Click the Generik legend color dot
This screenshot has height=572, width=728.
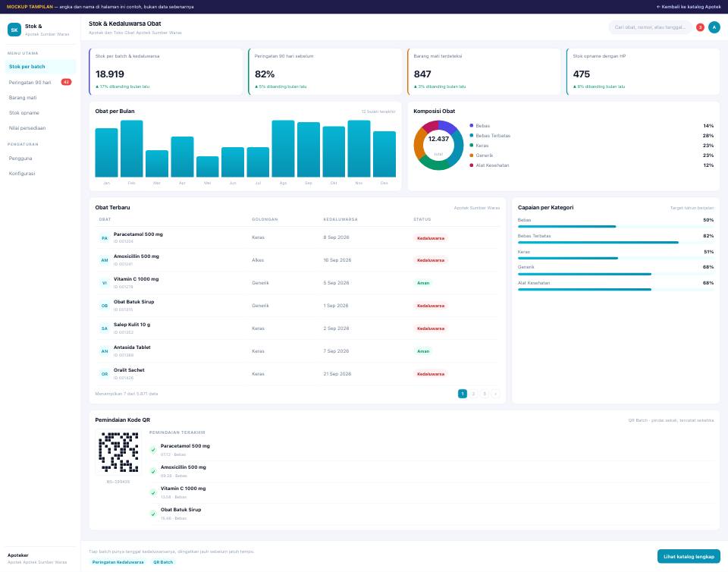click(472, 156)
